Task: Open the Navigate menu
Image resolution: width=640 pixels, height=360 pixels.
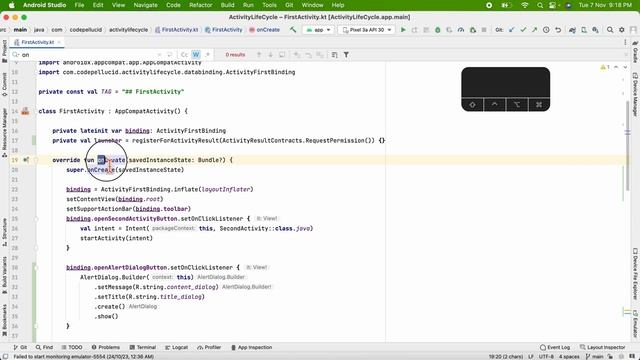Action: pos(145,5)
